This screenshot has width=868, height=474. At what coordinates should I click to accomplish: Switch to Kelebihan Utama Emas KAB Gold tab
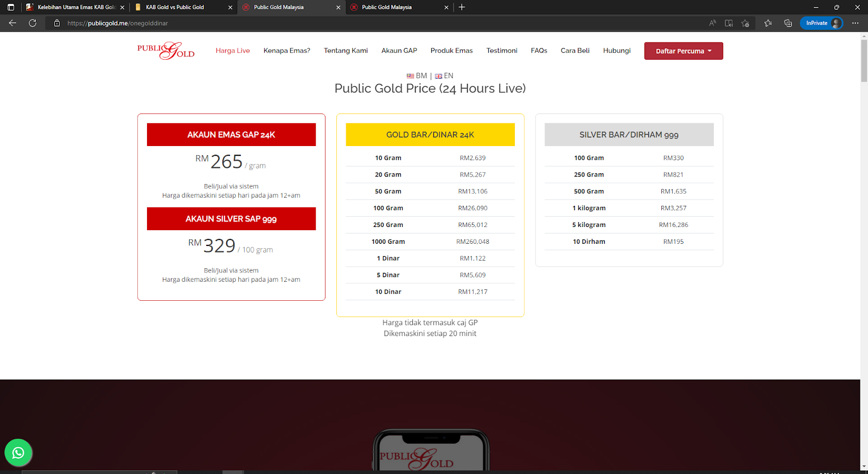tap(76, 7)
